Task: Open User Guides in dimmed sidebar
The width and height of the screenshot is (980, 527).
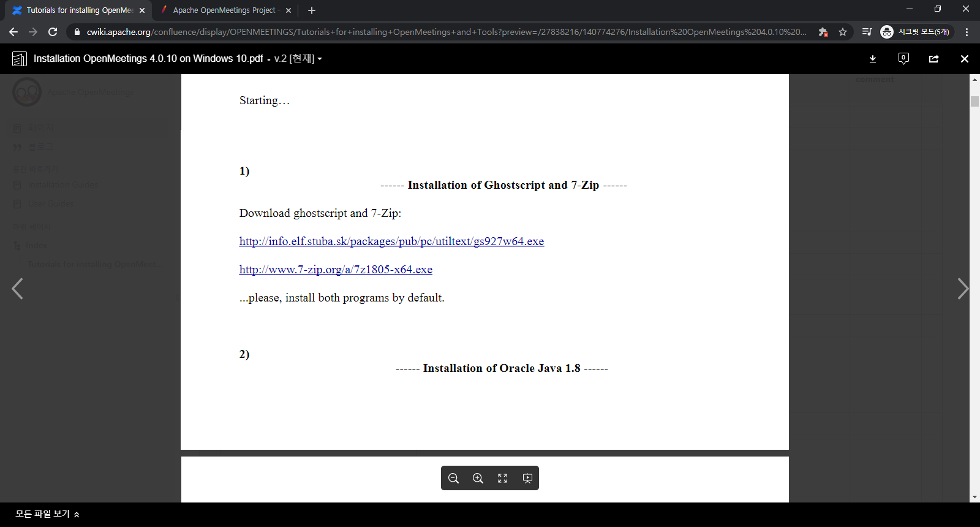Action: pyautogui.click(x=50, y=203)
